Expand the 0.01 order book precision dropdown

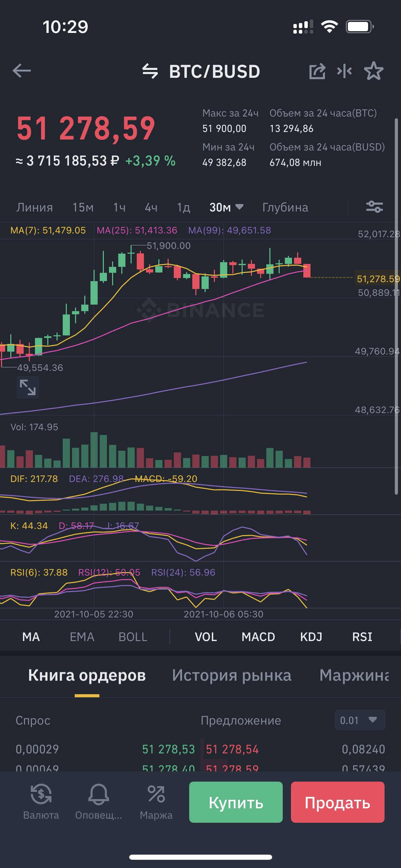tap(360, 720)
